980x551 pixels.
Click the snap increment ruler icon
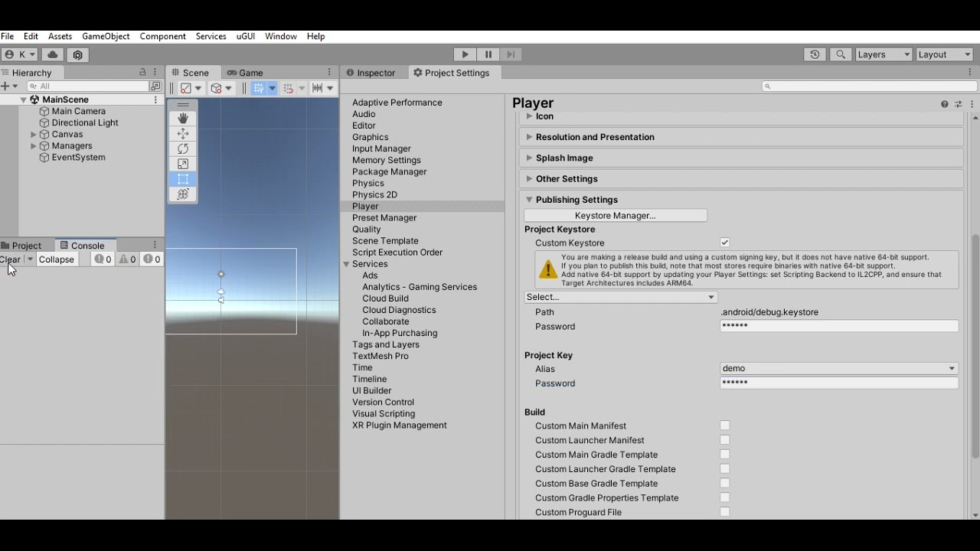pyautogui.click(x=317, y=88)
